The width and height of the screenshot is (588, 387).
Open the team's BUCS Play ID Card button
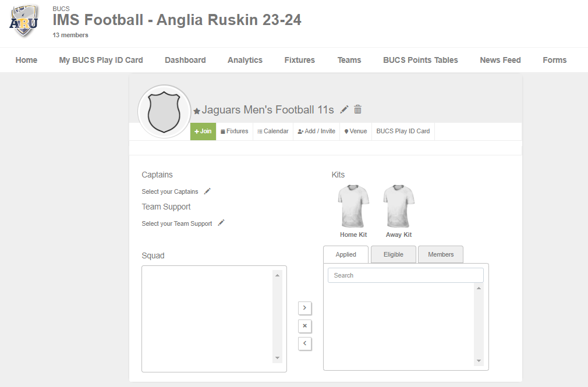[403, 132]
